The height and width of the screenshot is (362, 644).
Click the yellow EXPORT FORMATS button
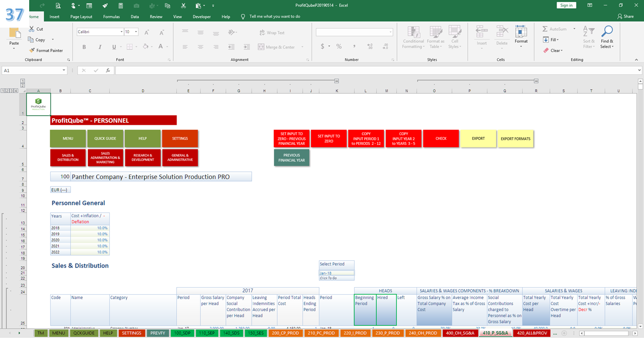(515, 139)
